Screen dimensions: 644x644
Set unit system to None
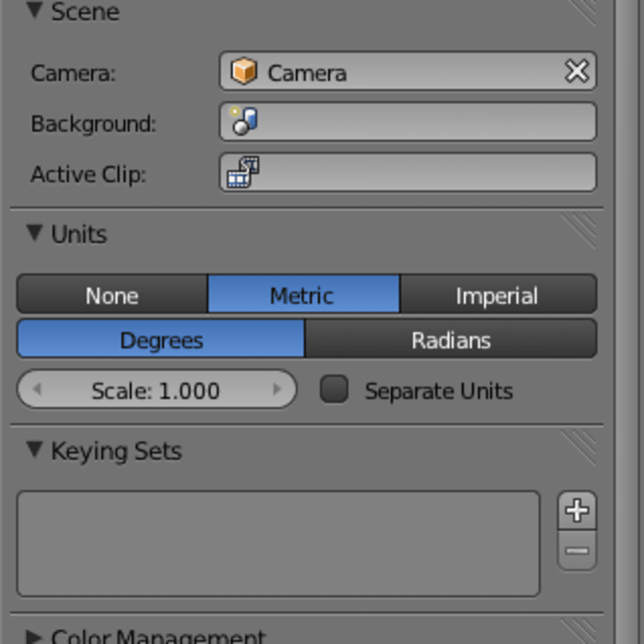point(112,294)
